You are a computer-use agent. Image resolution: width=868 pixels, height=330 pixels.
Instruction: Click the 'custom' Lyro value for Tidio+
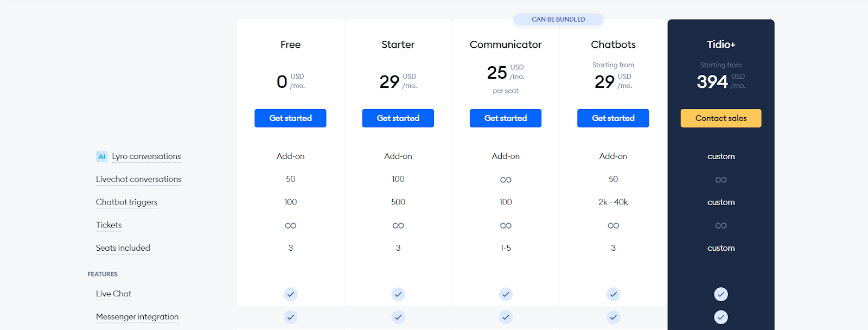pos(721,156)
